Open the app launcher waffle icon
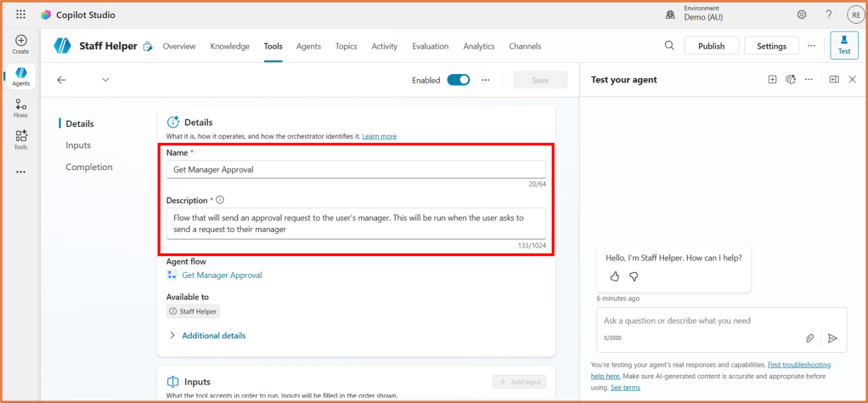This screenshot has height=403, width=868. [20, 15]
